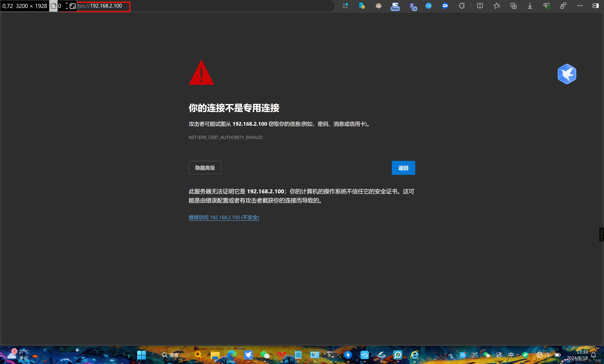This screenshot has height=364, width=604.
Task: Collapse advanced details with 隐藏高级
Action: pyautogui.click(x=205, y=168)
